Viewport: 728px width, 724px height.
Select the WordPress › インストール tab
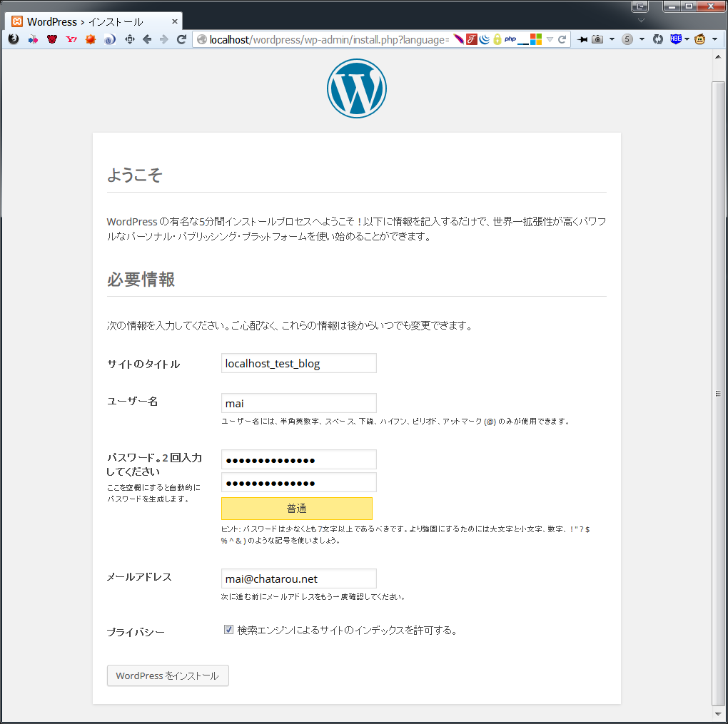[93, 22]
